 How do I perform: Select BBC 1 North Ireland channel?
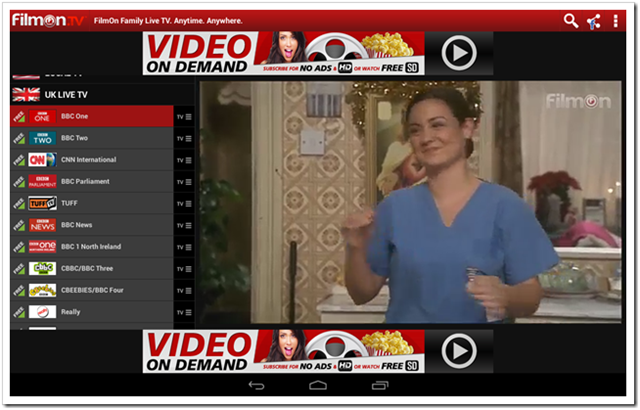[92, 246]
